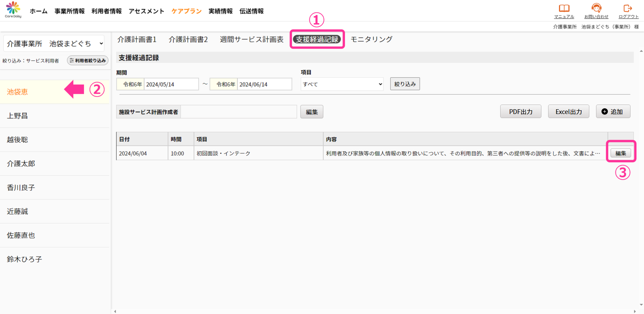Open the 項目 すべて dropdown
The height and width of the screenshot is (314, 644).
tap(342, 84)
